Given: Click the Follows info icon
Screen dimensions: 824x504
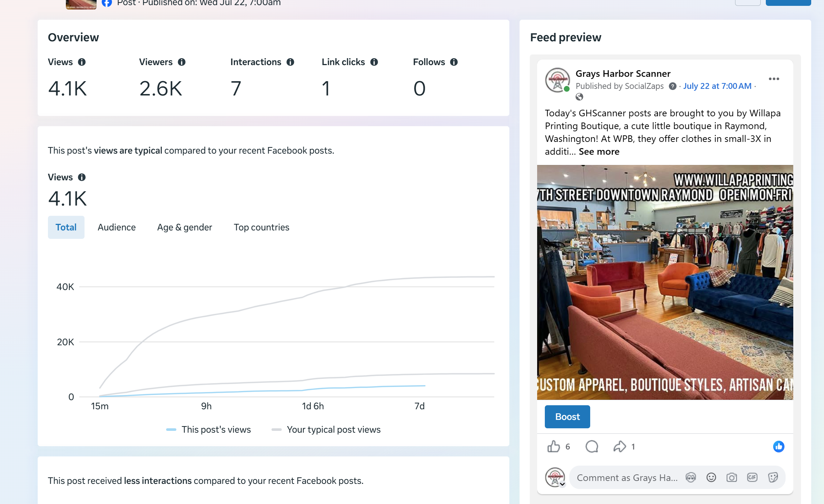Looking at the screenshot, I should (x=454, y=62).
